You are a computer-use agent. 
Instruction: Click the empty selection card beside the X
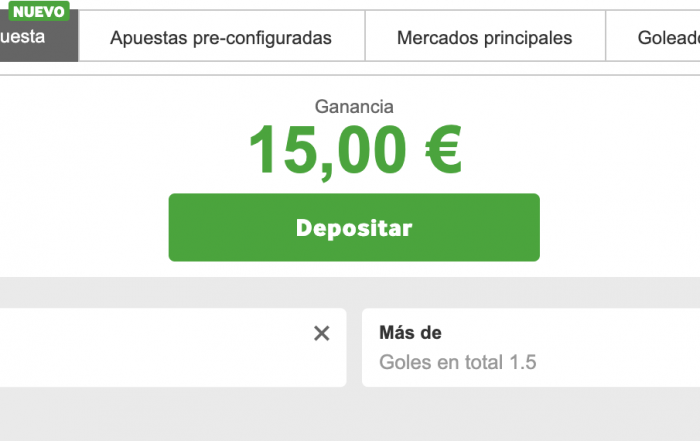click(150, 347)
